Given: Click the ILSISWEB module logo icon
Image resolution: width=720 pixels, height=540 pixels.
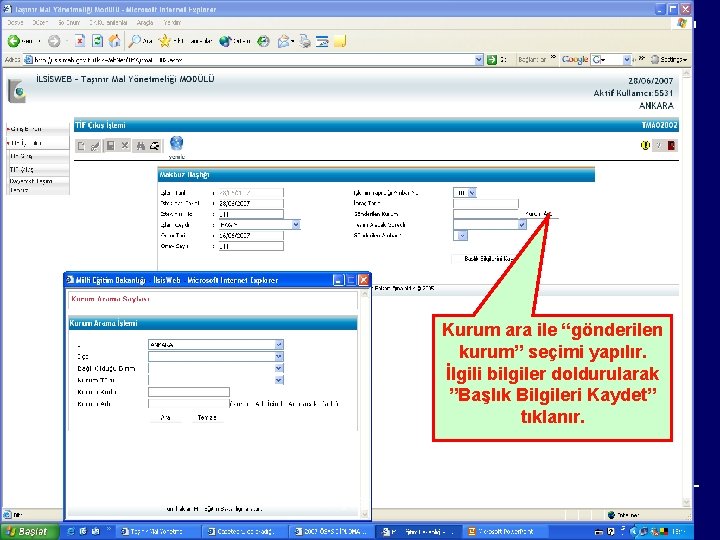Looking at the screenshot, I should (x=17, y=90).
